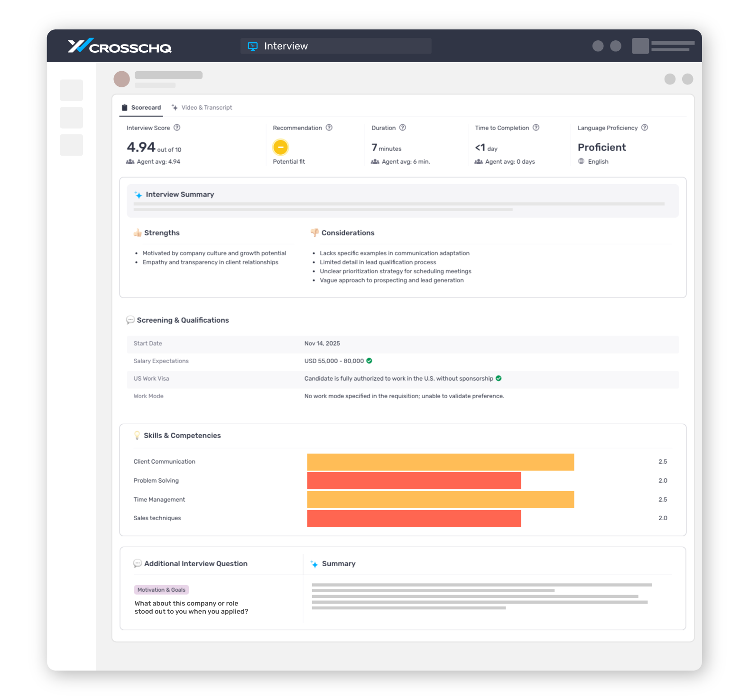The image size is (749, 700).
Task: Click the Interview Summary sparkle icon
Action: click(x=138, y=195)
